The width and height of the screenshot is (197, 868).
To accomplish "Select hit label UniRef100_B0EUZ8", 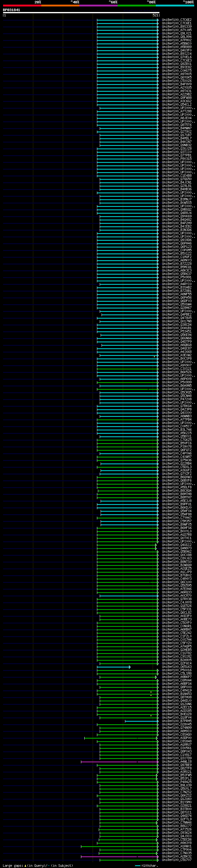I will (176, 714).
